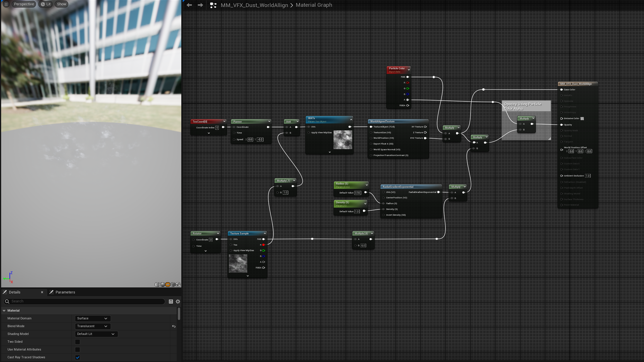Viewport: 644px width, 362px height.
Task: Navigate forward in material graph history
Action: [x=200, y=5]
